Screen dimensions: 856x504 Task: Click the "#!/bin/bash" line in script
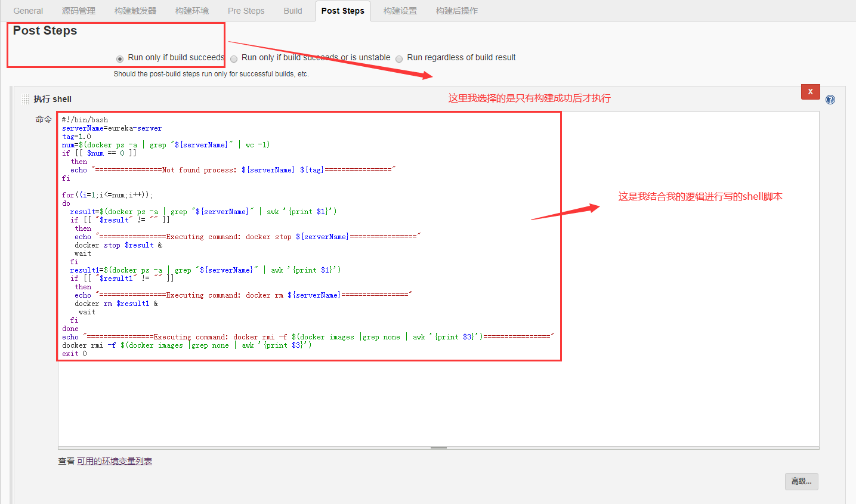tap(85, 120)
